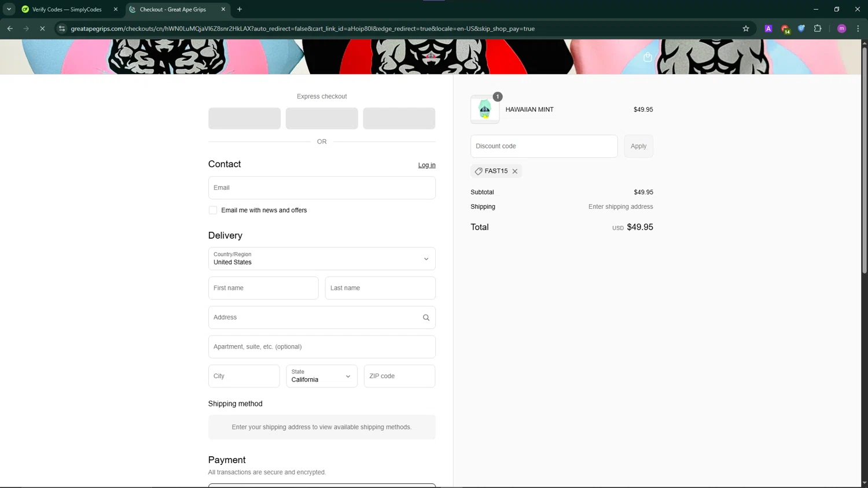Screen dimensions: 868x488
Task: Bookmark this page with the star icon
Action: pos(746,28)
